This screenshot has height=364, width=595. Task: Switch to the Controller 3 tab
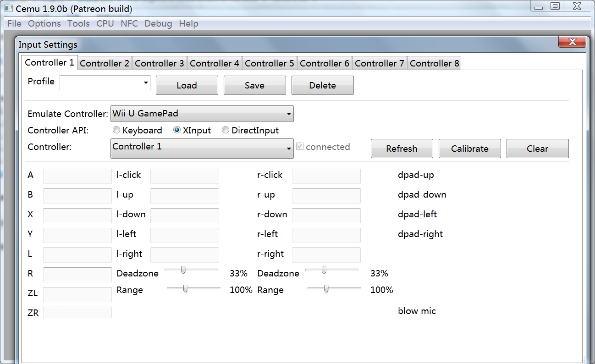(x=160, y=63)
